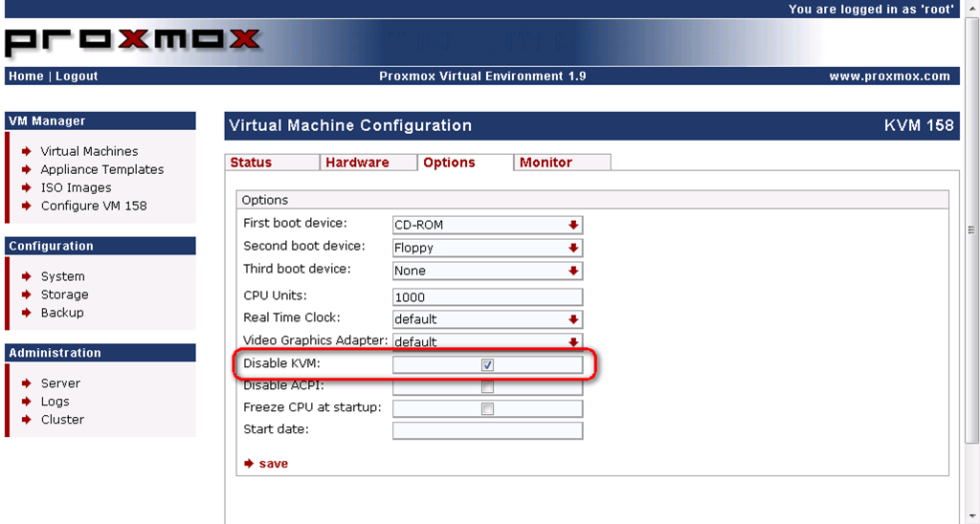Screen dimensions: 980x524
Task: Click the arrow icon beside Appliance Templates
Action: (x=26, y=169)
